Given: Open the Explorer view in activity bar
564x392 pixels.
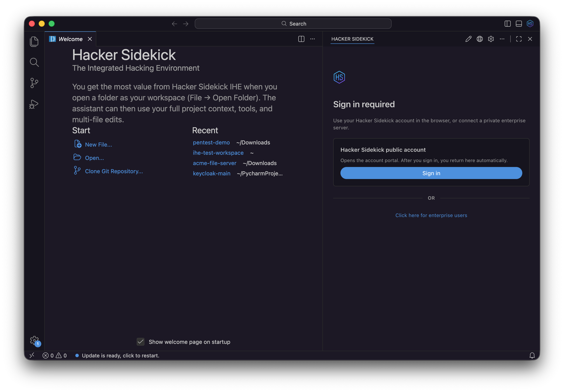Looking at the screenshot, I should coord(34,41).
